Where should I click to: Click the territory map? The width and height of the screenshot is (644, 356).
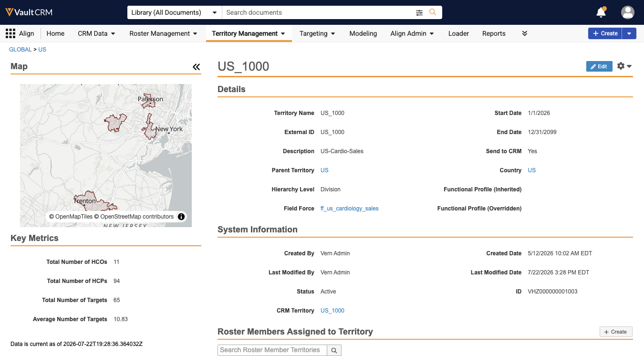pyautogui.click(x=106, y=156)
